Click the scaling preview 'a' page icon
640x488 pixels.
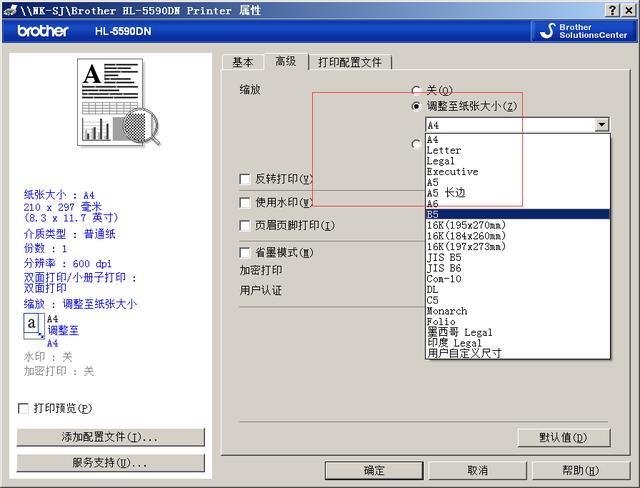tap(34, 326)
